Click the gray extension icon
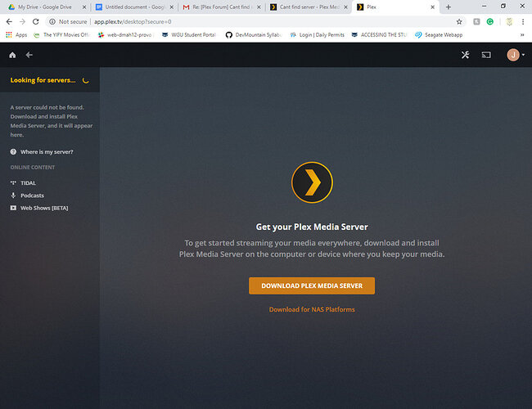 pyautogui.click(x=476, y=22)
